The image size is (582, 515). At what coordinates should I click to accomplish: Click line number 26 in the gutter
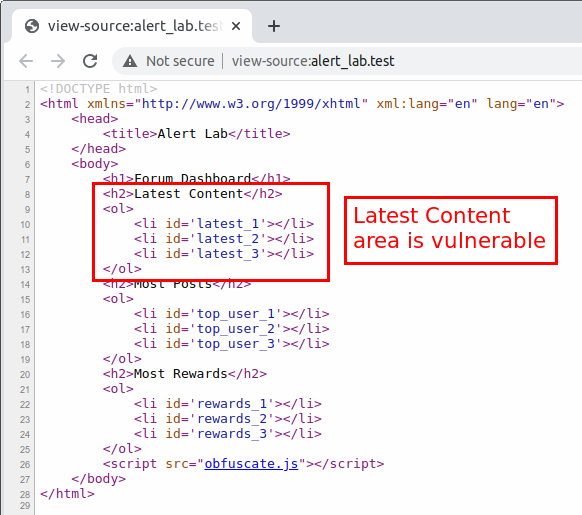coord(25,465)
